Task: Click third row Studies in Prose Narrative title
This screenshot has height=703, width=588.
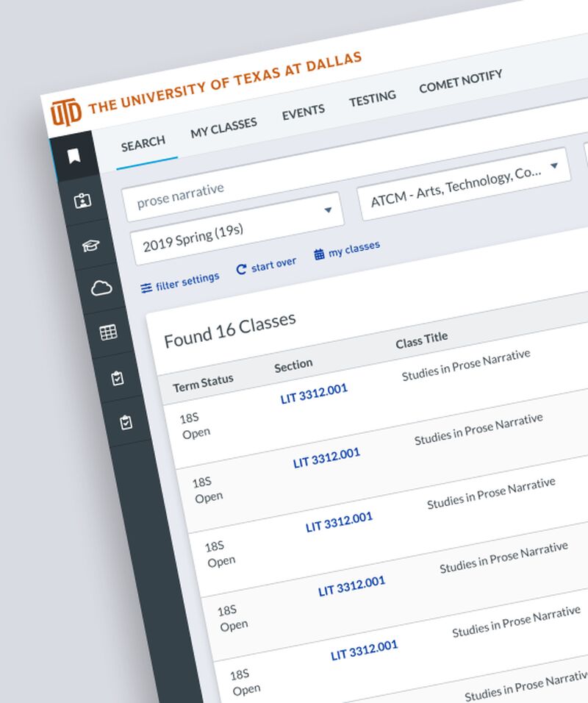Action: point(491,493)
